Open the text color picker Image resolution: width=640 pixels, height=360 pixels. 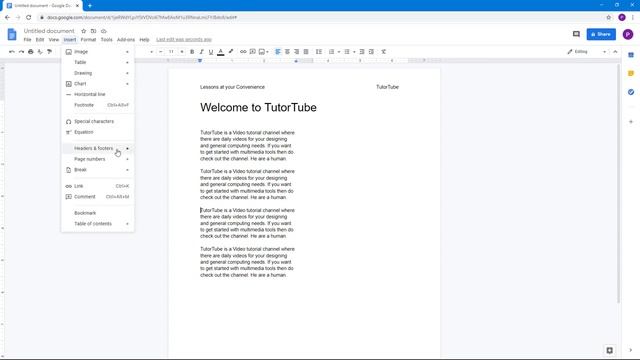click(x=221, y=52)
